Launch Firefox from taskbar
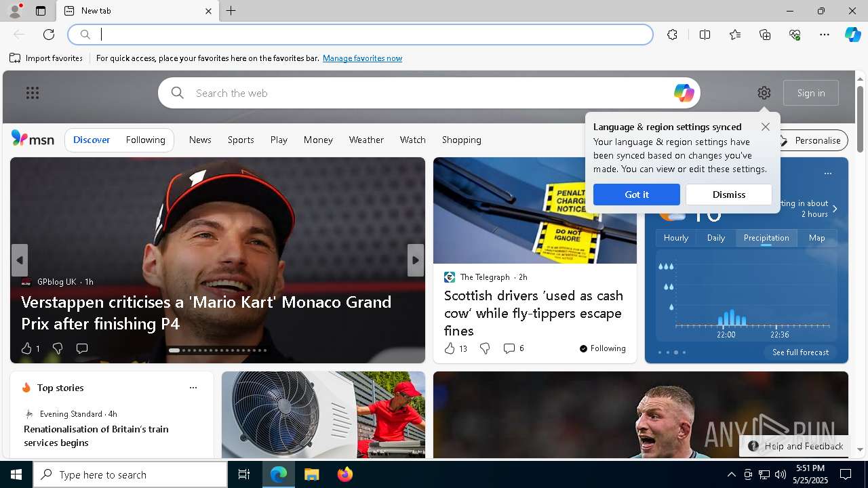 345,474
